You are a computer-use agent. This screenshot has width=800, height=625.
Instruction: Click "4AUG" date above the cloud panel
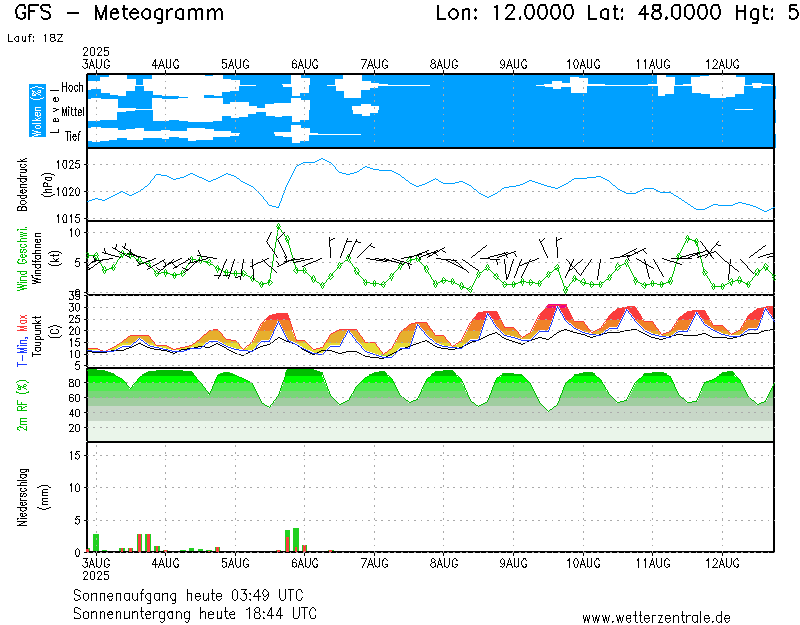click(x=166, y=64)
